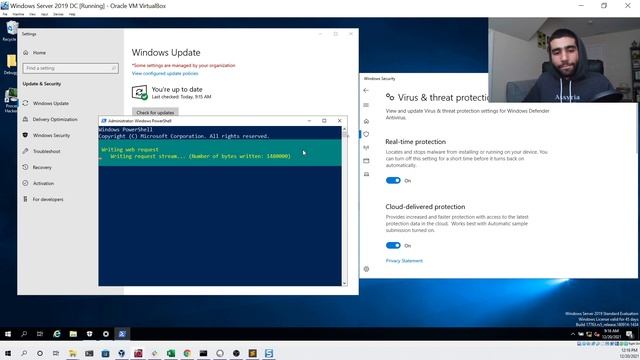The height and width of the screenshot is (360, 640).
Task: Click 'Update & Security' sidebar heading
Action: tap(42, 84)
